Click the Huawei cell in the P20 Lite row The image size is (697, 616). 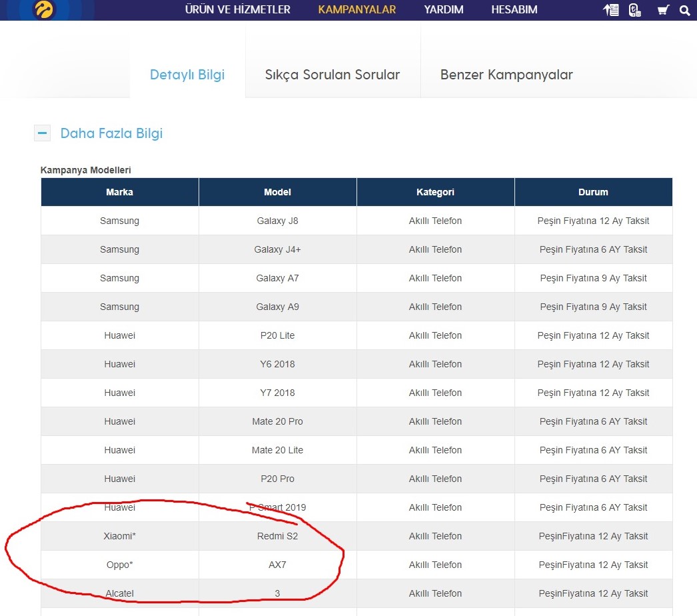point(119,335)
